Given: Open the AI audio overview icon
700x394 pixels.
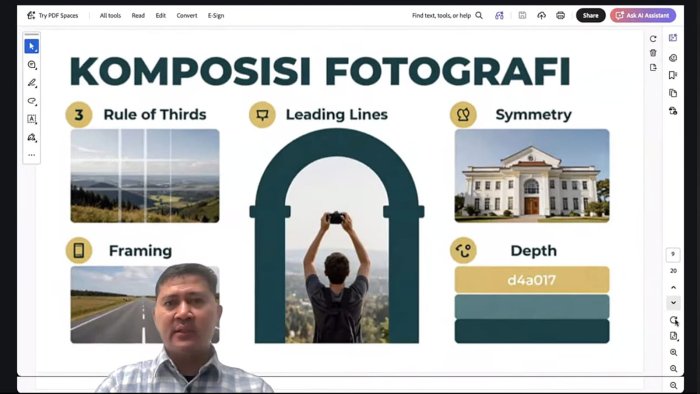Looking at the screenshot, I should click(x=499, y=16).
